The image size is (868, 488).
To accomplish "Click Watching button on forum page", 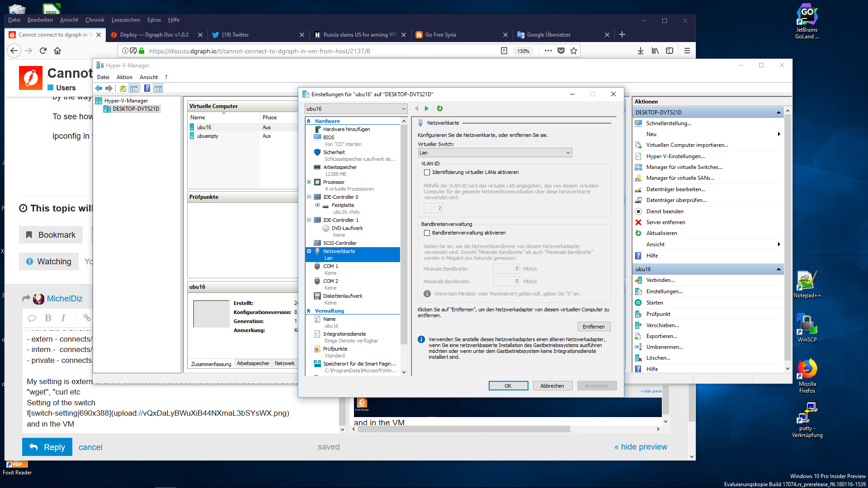I will pos(49,262).
